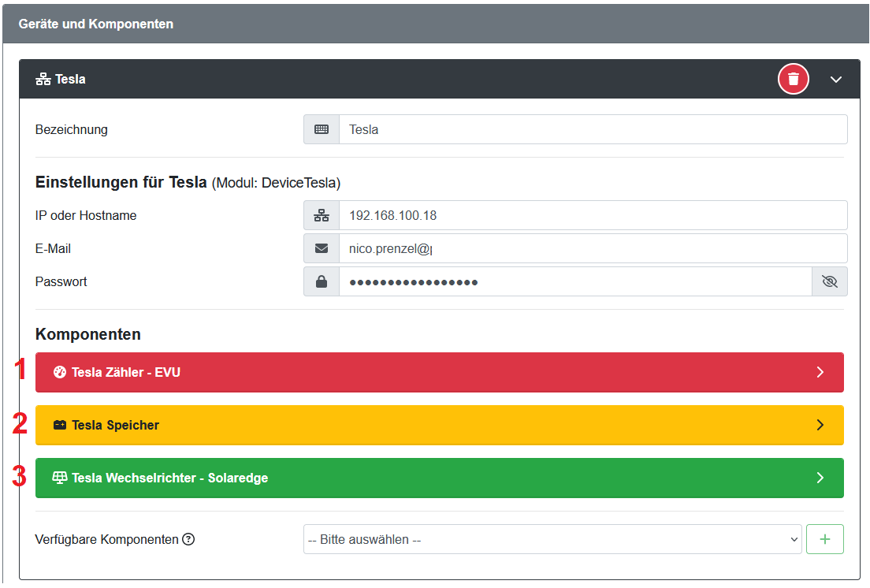Click network icon beside IP address field
This screenshot has width=870, height=588.
click(x=322, y=215)
